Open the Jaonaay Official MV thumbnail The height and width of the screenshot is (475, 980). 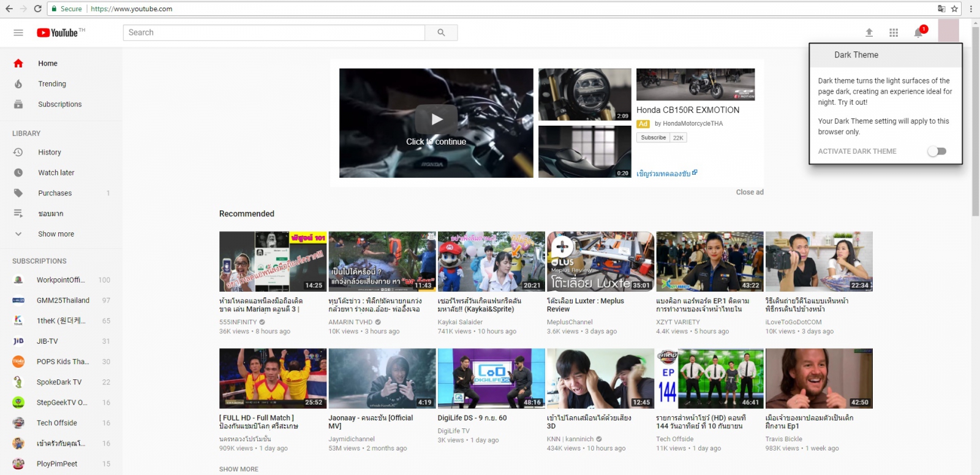click(382, 378)
